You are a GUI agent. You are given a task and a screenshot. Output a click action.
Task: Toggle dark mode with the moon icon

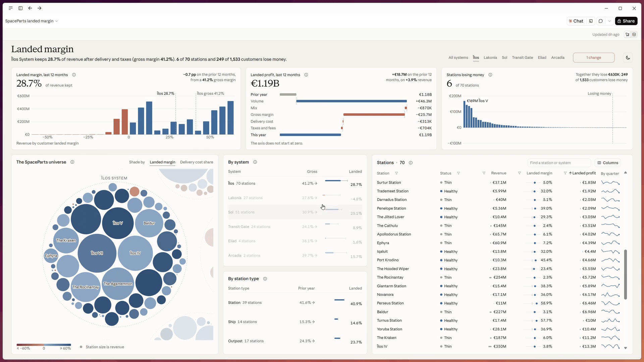coord(628,57)
